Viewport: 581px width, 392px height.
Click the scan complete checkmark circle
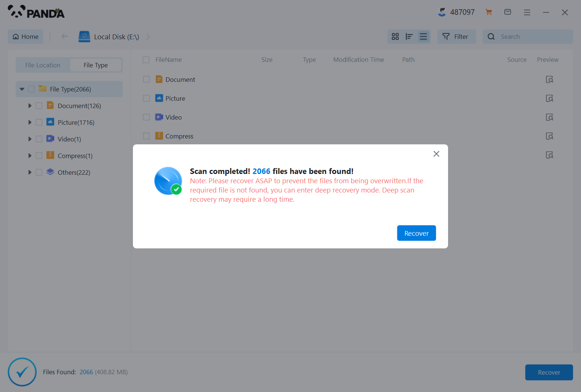[22, 372]
